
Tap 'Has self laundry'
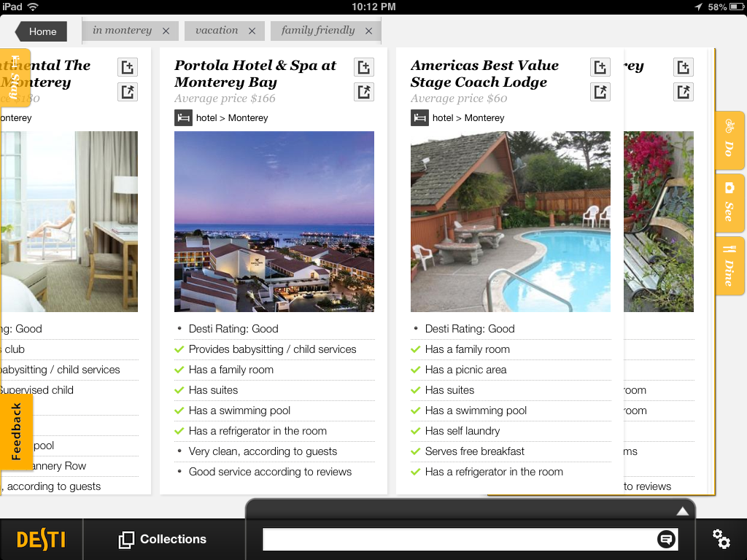pos(462,431)
